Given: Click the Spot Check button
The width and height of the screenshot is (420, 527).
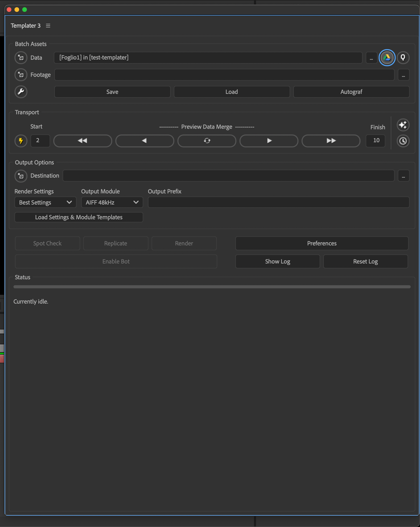Looking at the screenshot, I should (x=47, y=243).
